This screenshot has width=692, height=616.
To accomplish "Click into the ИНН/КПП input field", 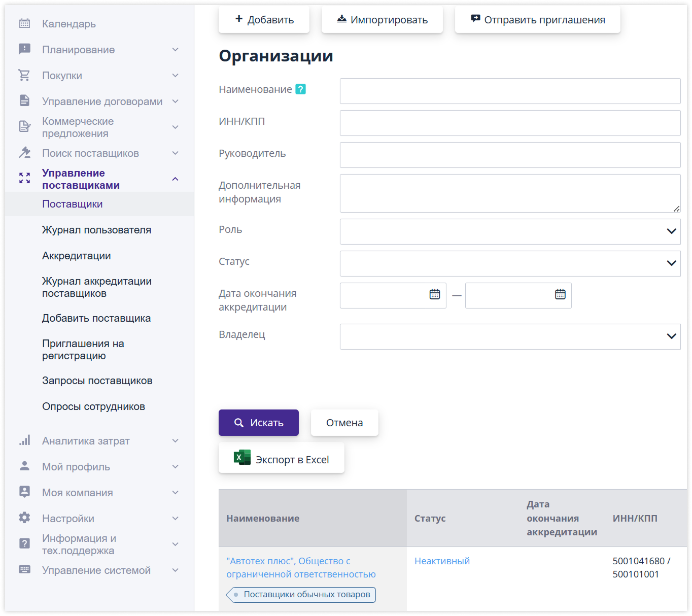I will pos(509,123).
